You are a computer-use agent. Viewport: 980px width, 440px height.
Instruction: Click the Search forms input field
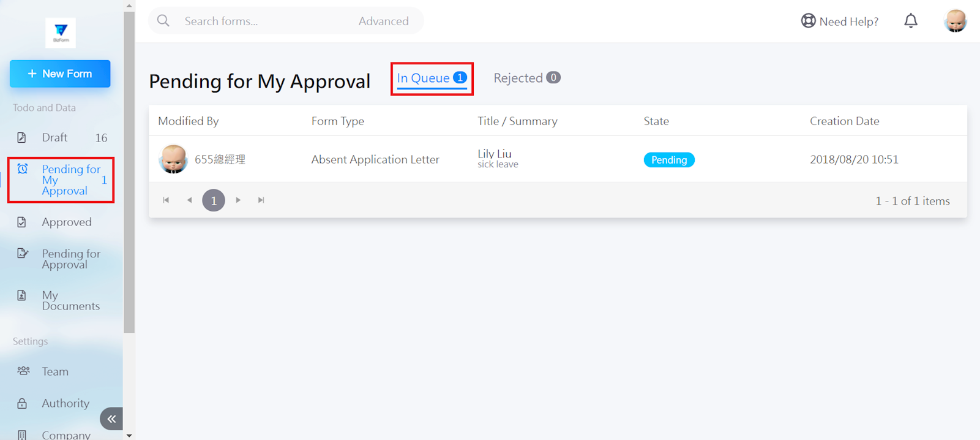click(263, 21)
